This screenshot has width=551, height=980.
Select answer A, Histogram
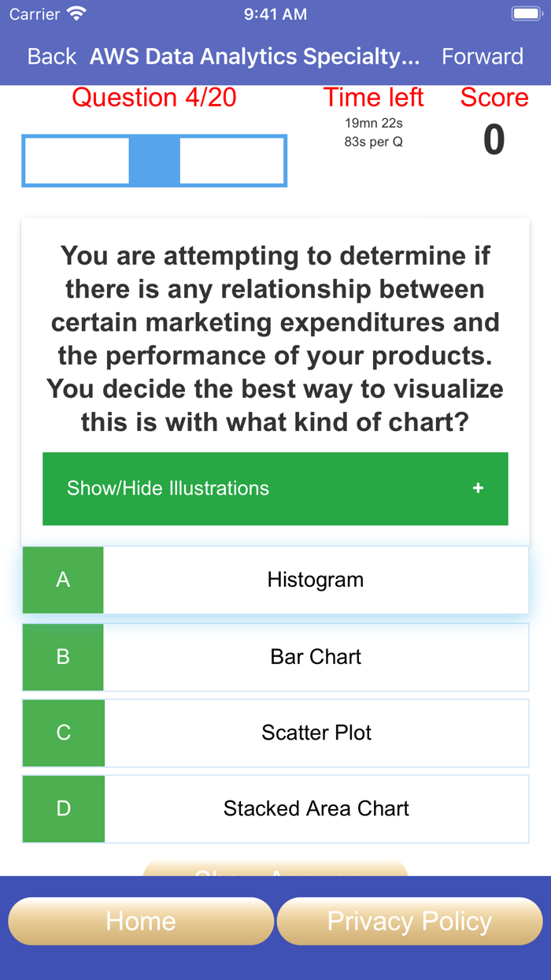coord(275,579)
